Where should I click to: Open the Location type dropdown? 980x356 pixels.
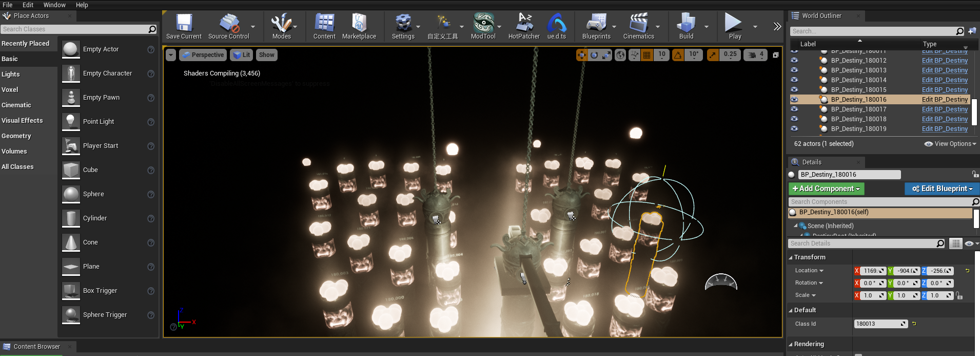[809, 271]
